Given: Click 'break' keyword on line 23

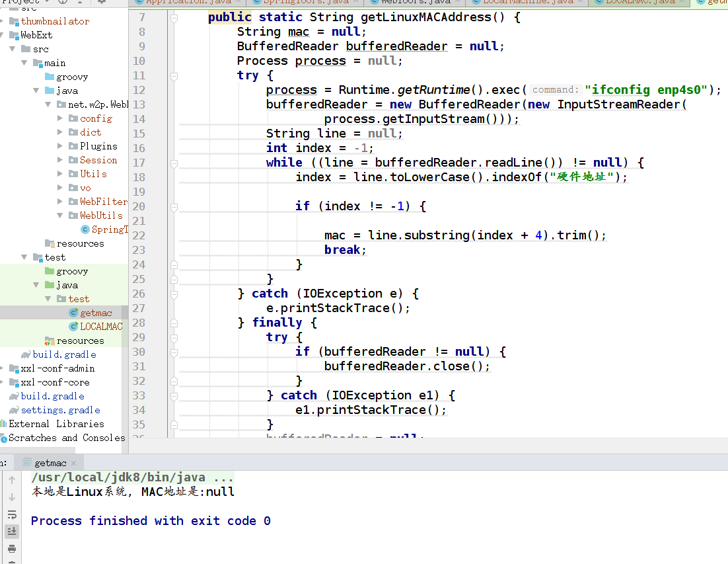Looking at the screenshot, I should pyautogui.click(x=342, y=250).
